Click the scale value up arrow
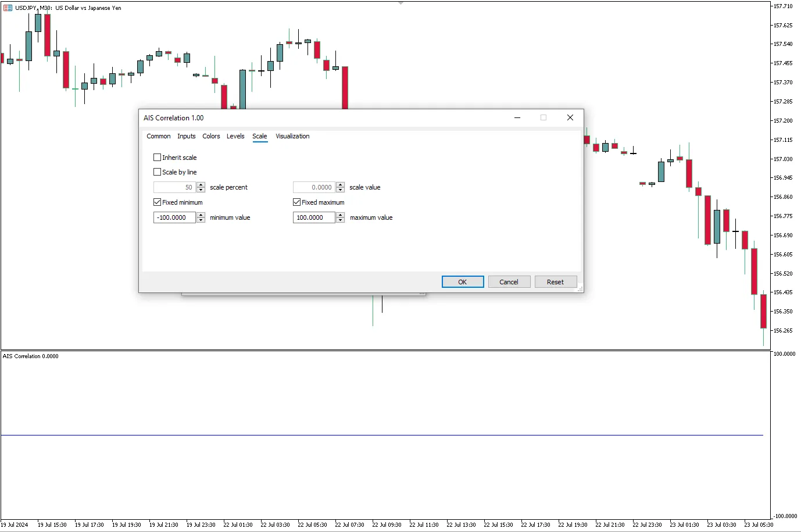This screenshot has width=801, height=532. pos(341,185)
